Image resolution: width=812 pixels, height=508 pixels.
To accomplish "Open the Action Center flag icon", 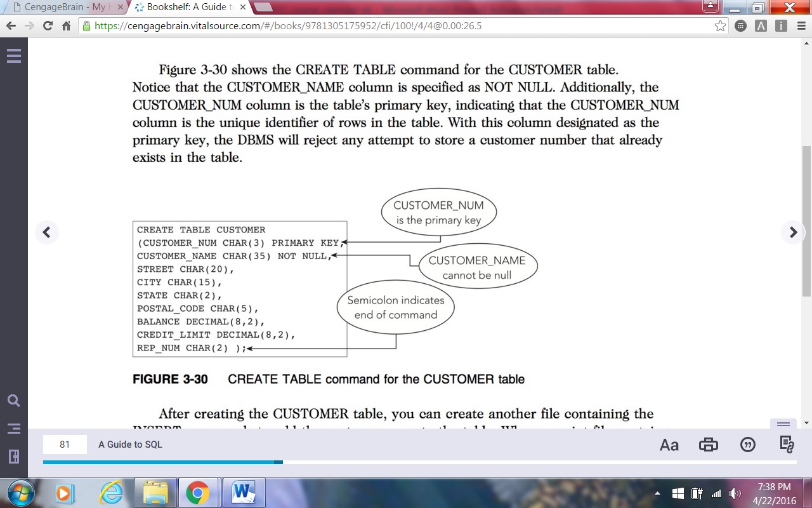I will click(678, 493).
